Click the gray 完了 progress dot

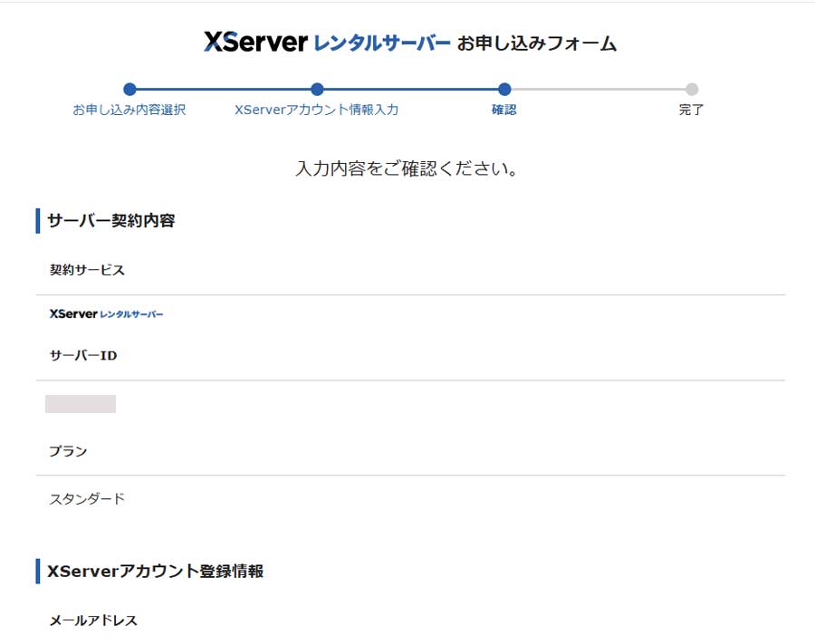(692, 90)
